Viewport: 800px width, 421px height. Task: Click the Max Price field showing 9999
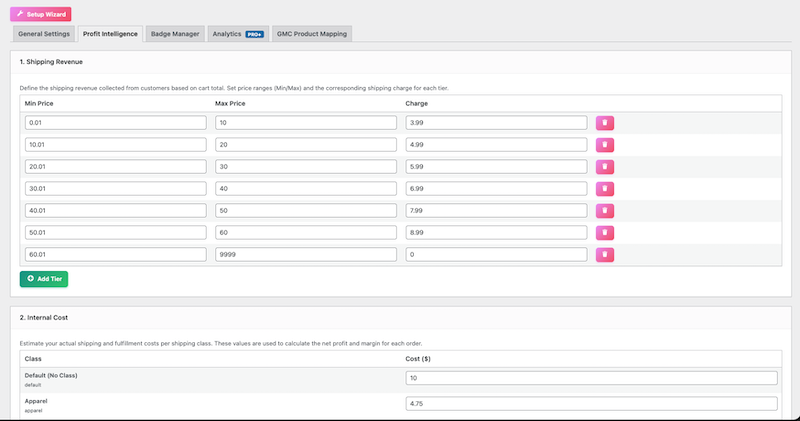(306, 254)
